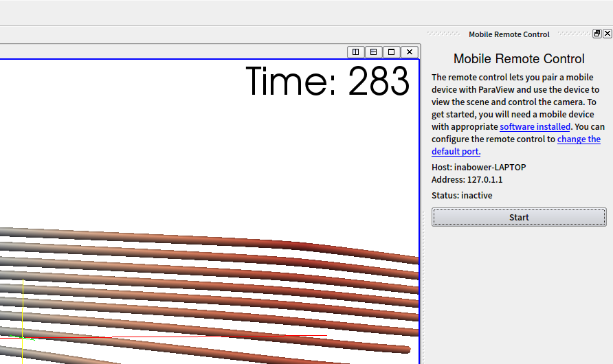Close the render view frame
Image resolution: width=613 pixels, height=364 pixels.
click(x=410, y=52)
